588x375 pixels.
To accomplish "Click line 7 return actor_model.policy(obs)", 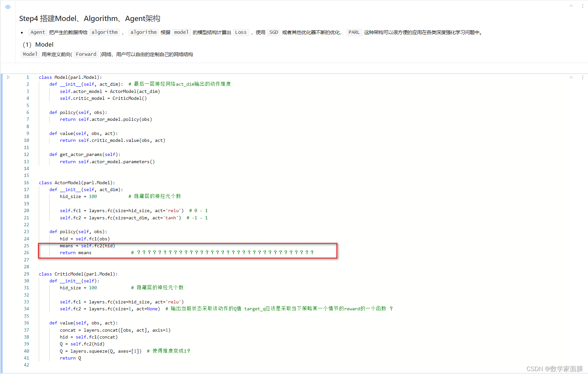I will [x=106, y=119].
